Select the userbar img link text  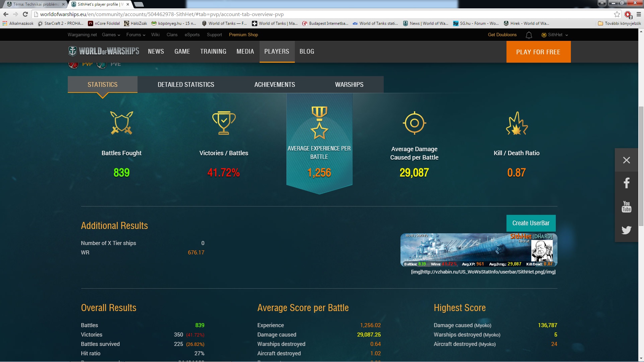[483, 272]
